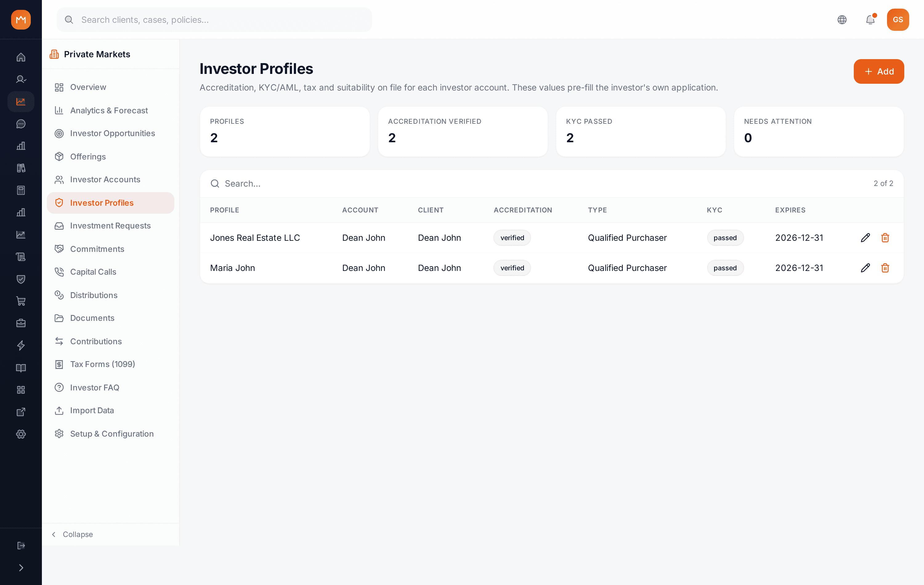Go to Analytics & Forecast
This screenshot has width=924, height=585.
111,111
